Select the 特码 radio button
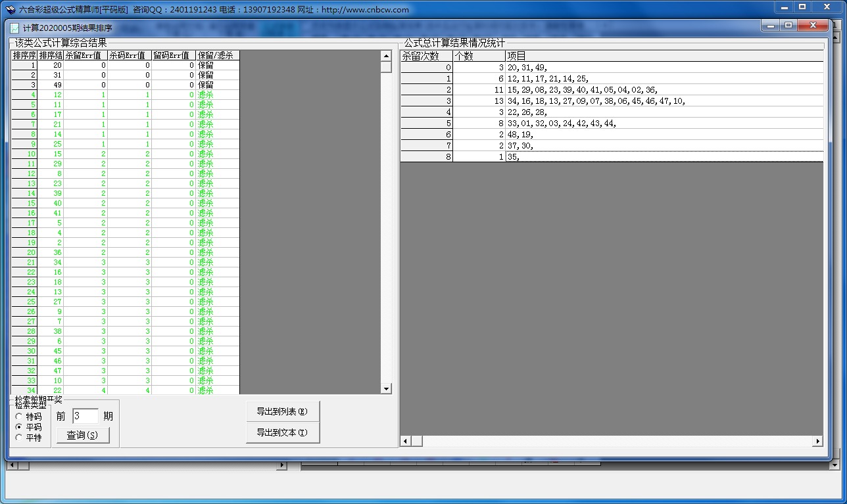847x504 pixels. [18, 417]
